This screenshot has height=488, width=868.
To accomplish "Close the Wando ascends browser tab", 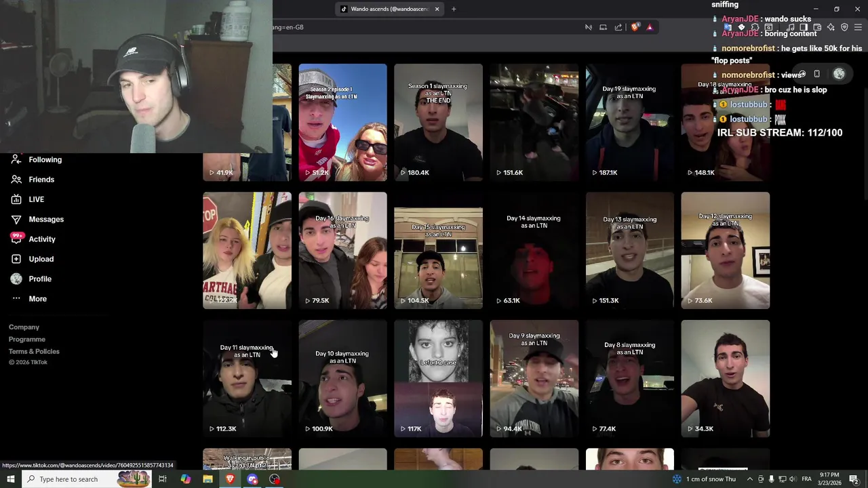I will pos(437,9).
